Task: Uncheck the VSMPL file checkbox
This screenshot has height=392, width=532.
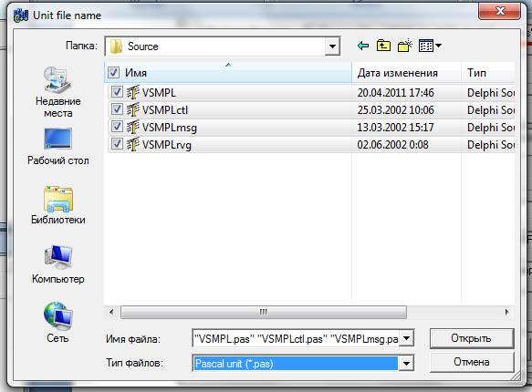Action: 117,92
